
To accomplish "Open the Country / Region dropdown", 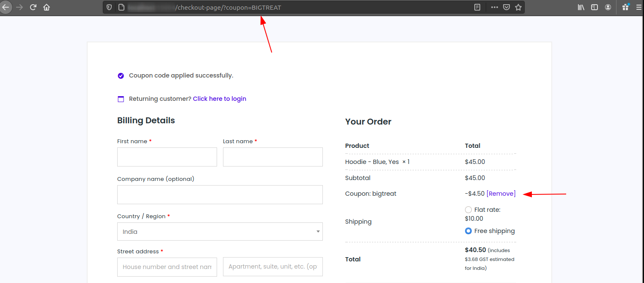I will click(220, 232).
